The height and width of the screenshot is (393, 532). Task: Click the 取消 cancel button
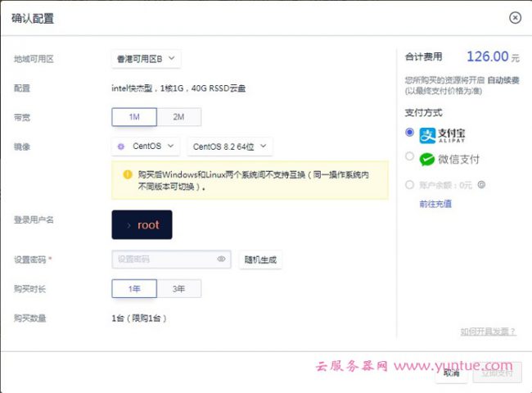[452, 373]
